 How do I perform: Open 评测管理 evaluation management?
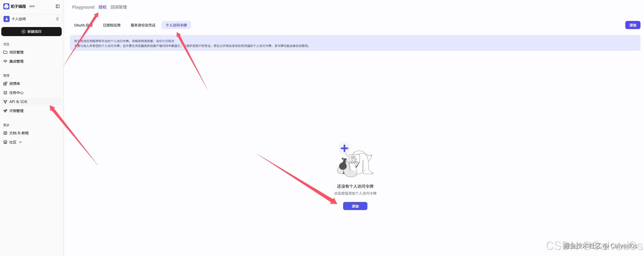point(16,111)
